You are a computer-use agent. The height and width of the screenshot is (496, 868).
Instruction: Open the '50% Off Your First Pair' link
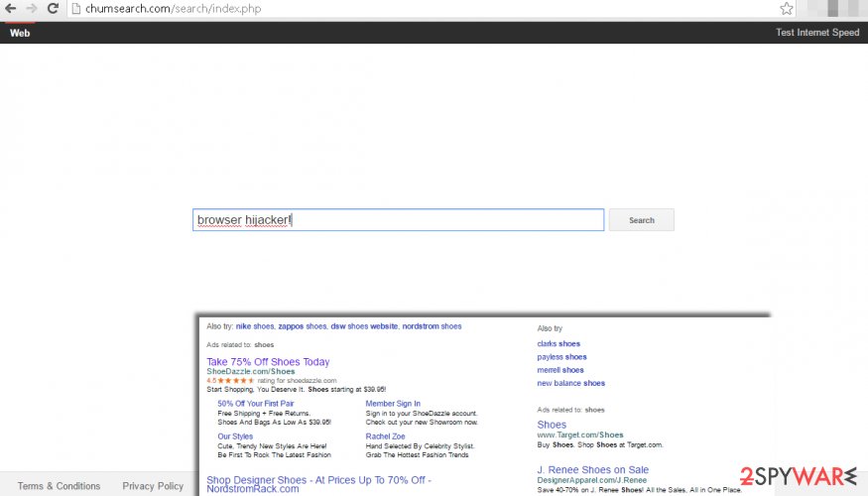[256, 404]
